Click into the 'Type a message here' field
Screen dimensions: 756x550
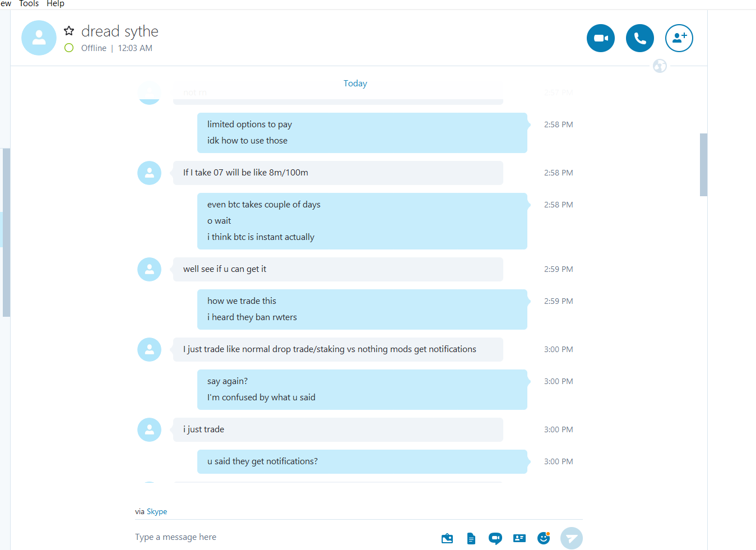tap(280, 537)
